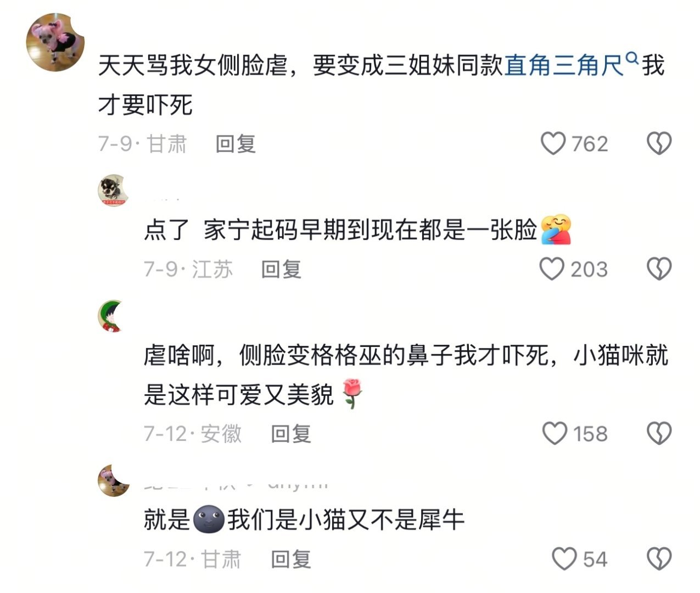Open the chihuahua avatar profile of 江苏 replier
The image size is (700, 593).
[114, 191]
